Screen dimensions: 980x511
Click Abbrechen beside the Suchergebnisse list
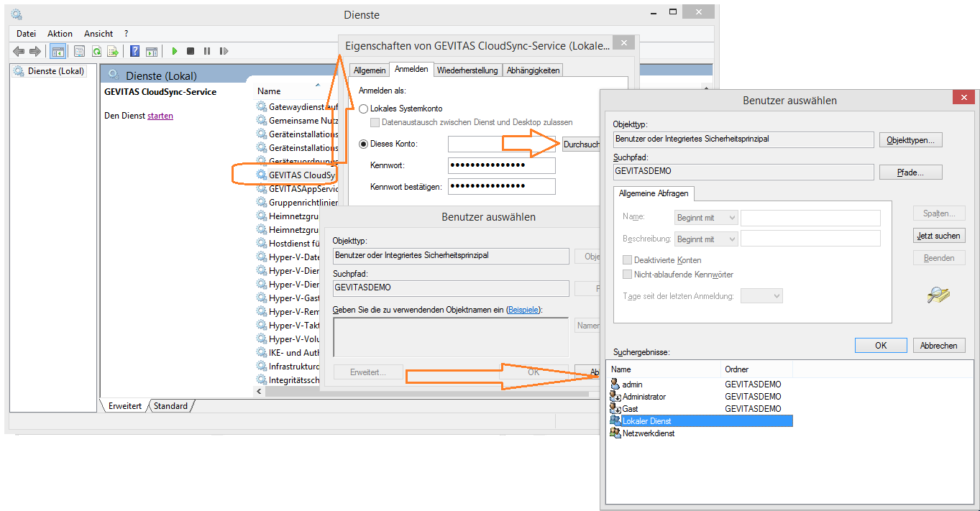click(939, 346)
